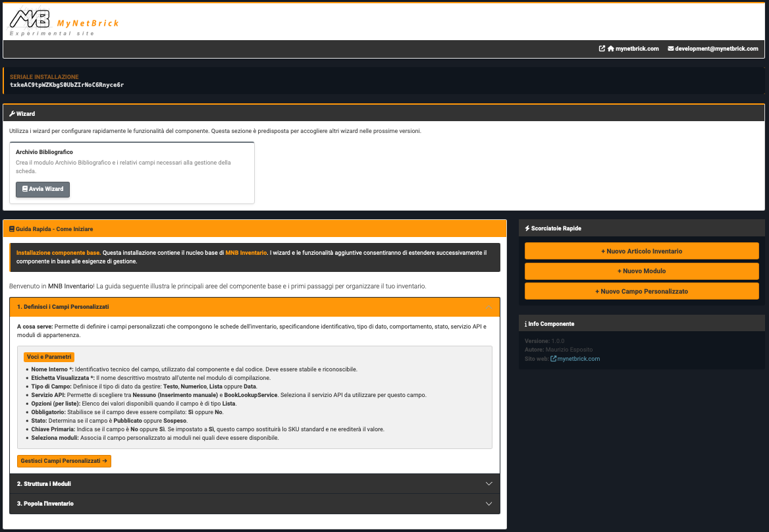Screen dimensions: 769x532
Task: Click the Wizard section title
Action: point(26,114)
